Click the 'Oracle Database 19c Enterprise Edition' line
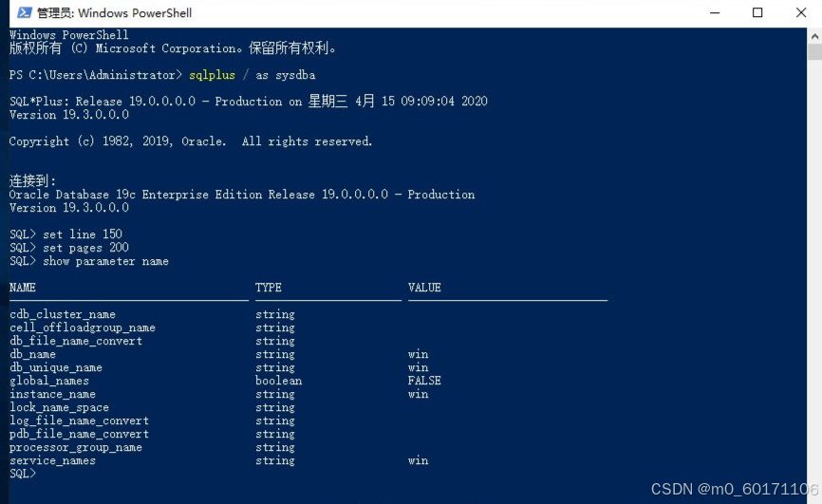The height and width of the screenshot is (504, 822). click(x=242, y=195)
